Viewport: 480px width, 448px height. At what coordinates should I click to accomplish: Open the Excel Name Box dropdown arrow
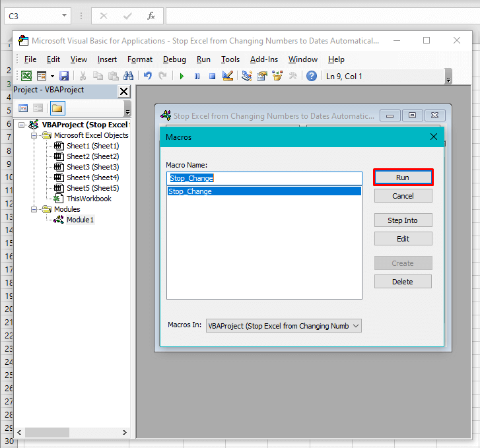[64, 16]
